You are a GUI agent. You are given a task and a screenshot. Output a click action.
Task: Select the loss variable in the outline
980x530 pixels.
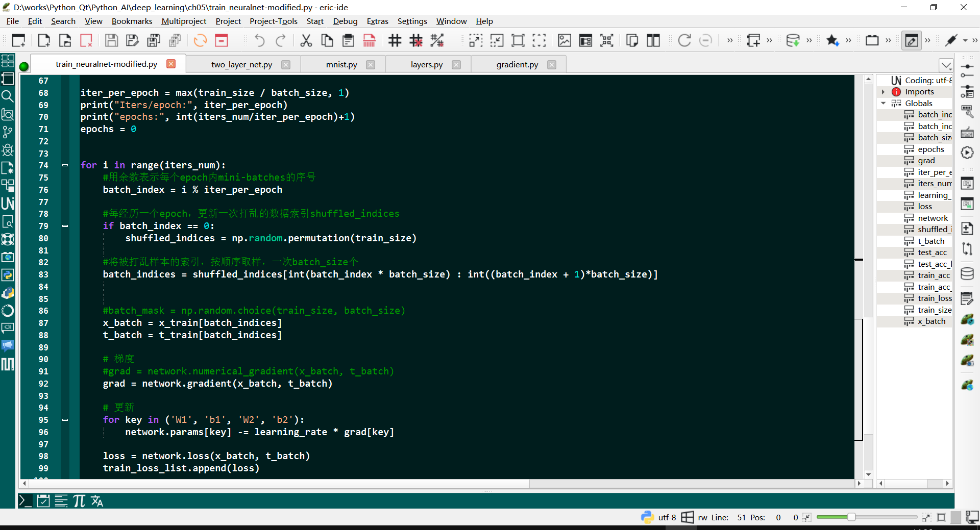point(925,207)
